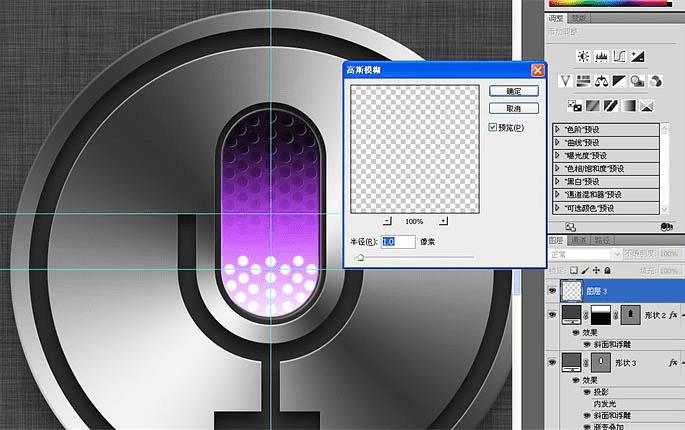
Task: Add a Levels adjustment
Action: 602,56
